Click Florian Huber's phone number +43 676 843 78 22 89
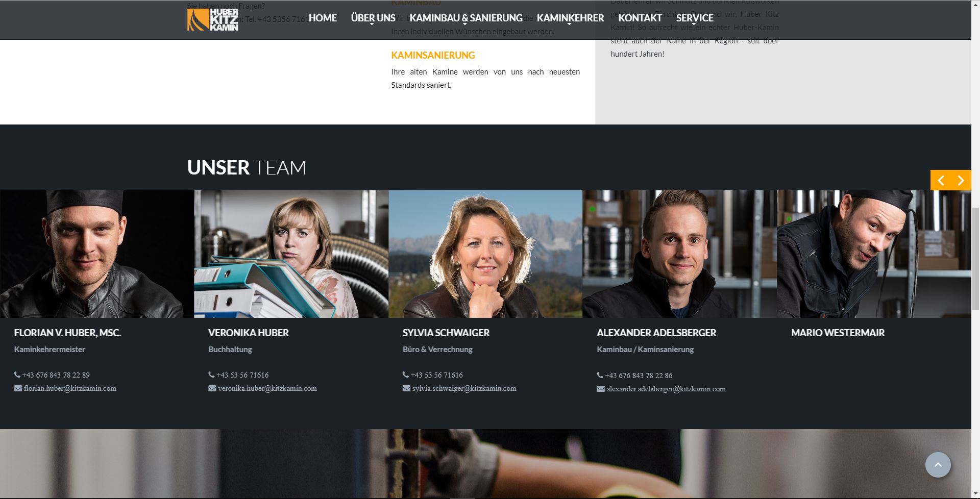This screenshot has width=980, height=499. click(x=56, y=375)
